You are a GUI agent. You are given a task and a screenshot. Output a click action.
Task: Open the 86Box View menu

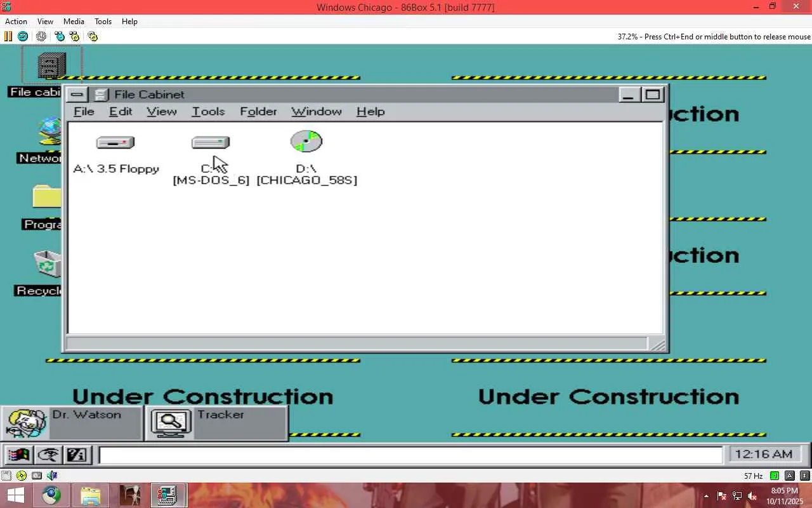coord(45,22)
